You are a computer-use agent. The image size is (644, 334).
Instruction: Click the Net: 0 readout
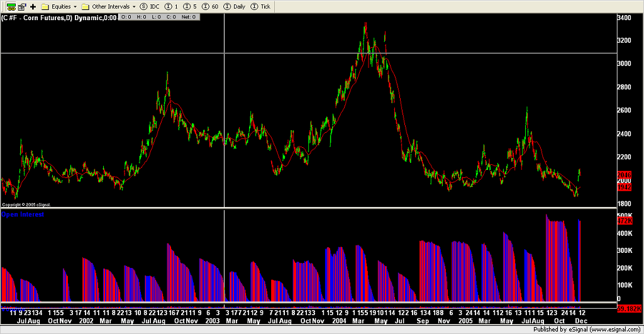pyautogui.click(x=188, y=17)
